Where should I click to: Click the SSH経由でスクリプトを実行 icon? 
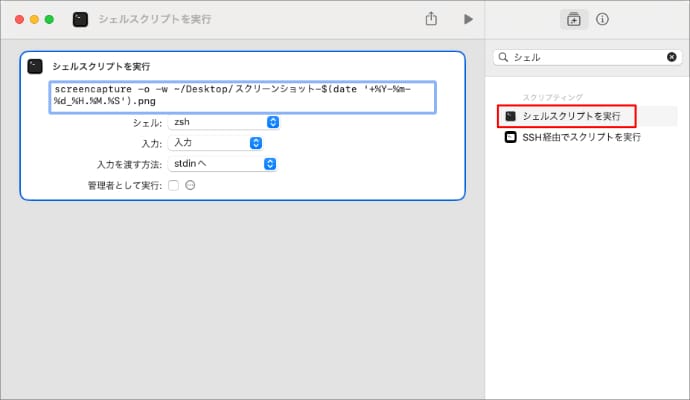click(511, 137)
